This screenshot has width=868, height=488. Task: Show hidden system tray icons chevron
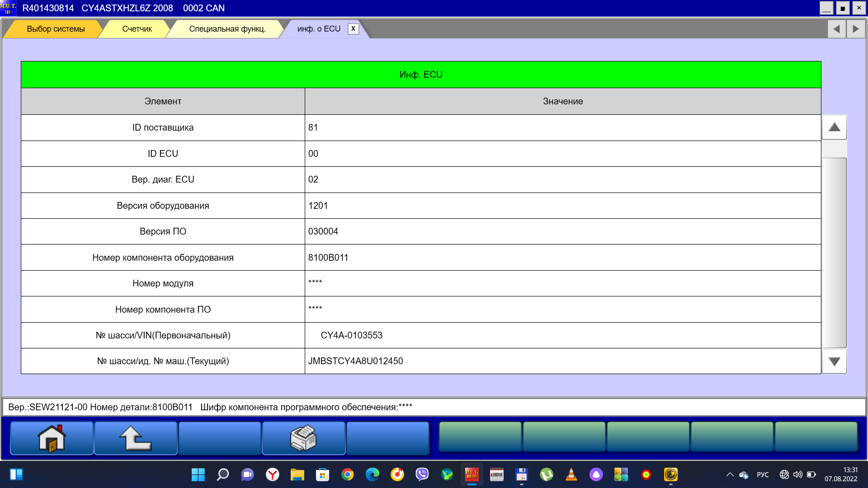730,474
